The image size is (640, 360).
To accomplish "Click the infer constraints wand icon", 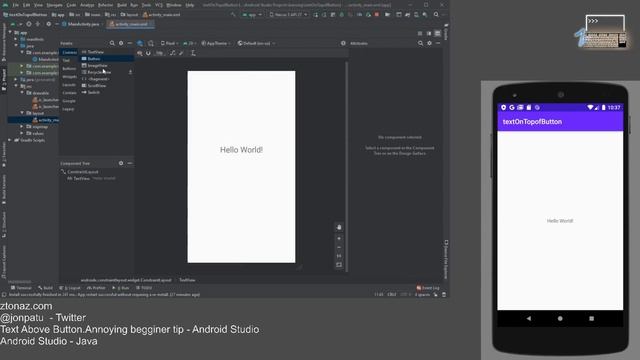I will [x=181, y=53].
